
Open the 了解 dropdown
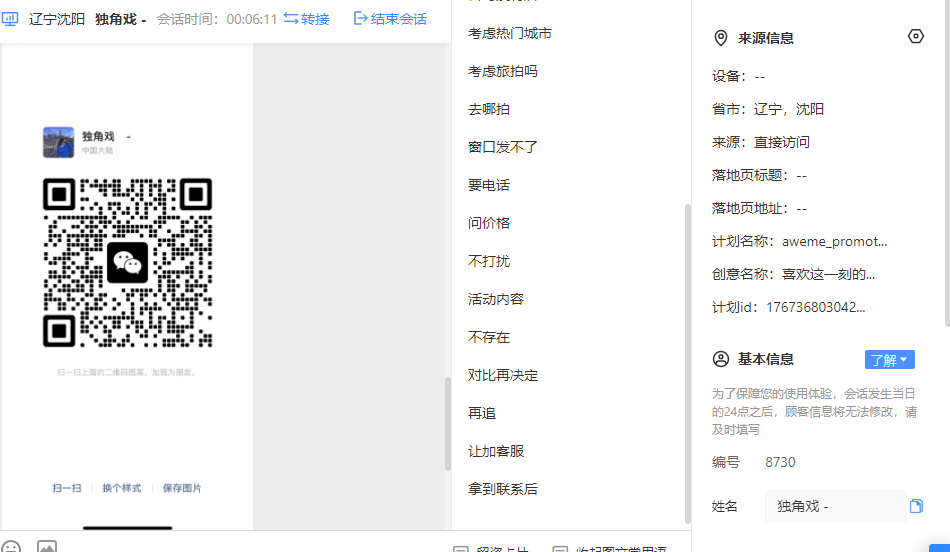pos(889,360)
